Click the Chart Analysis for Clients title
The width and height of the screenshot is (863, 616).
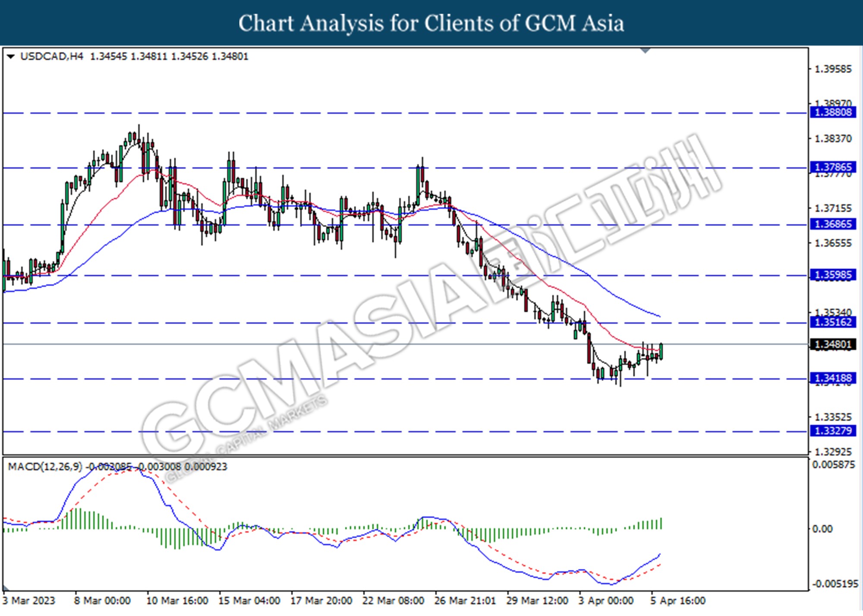[431, 23]
